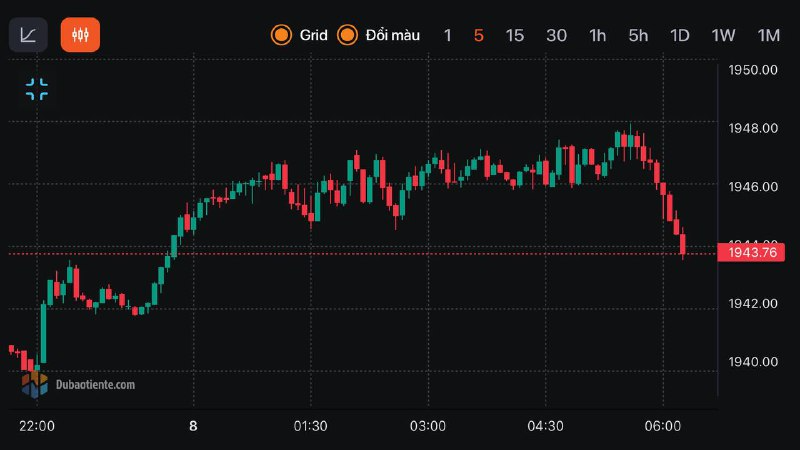Viewport: 800px width, 450px height.
Task: Select the 5 minute timeframe
Action: pos(479,35)
